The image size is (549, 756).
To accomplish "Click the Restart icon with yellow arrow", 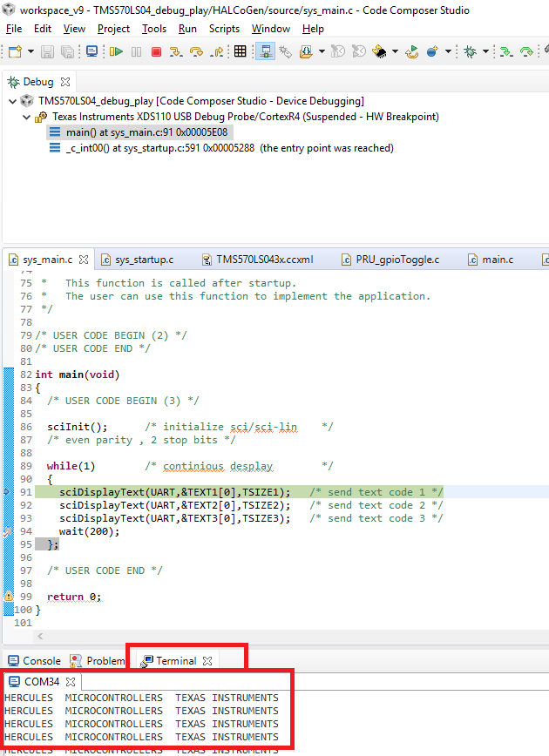I will pos(411,51).
